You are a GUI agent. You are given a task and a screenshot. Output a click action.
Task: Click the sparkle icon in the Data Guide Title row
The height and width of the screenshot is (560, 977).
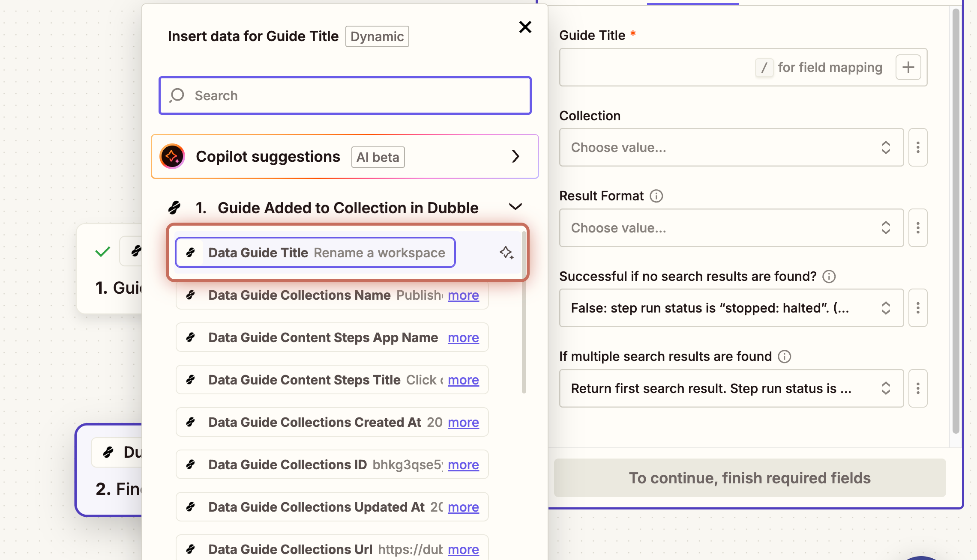pyautogui.click(x=506, y=253)
